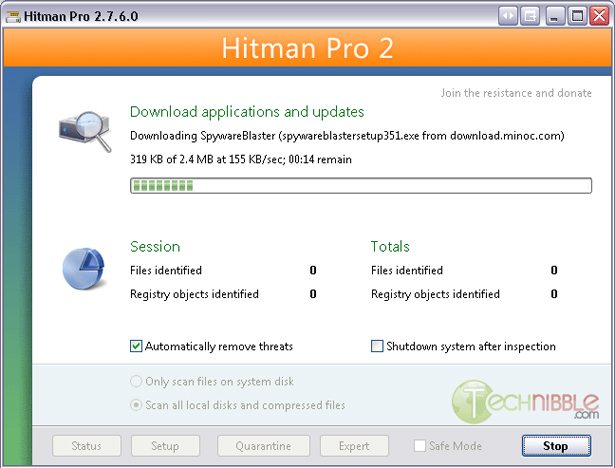615x468 pixels.
Task: Click Session Registry objects identified label
Action: pos(194,294)
